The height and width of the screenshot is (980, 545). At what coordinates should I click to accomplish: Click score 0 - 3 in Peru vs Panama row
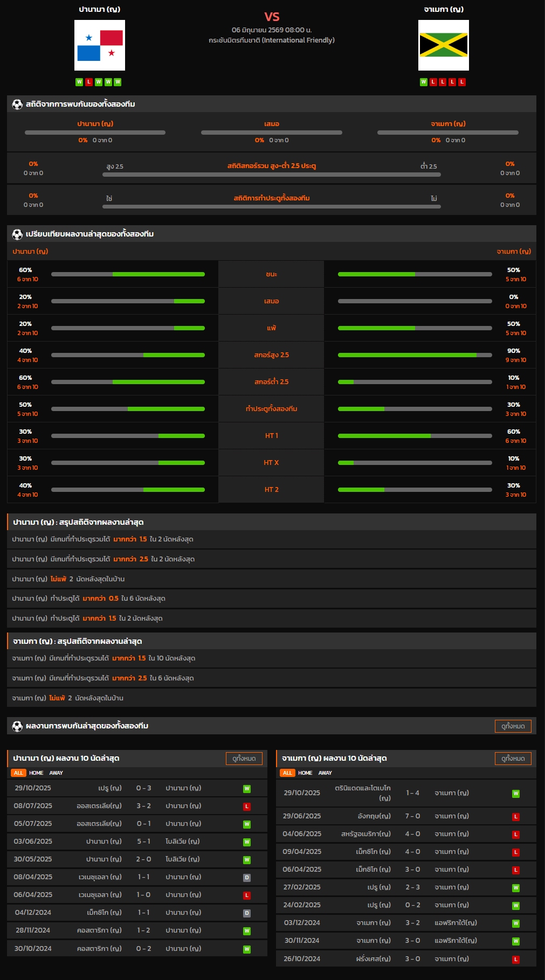click(143, 788)
